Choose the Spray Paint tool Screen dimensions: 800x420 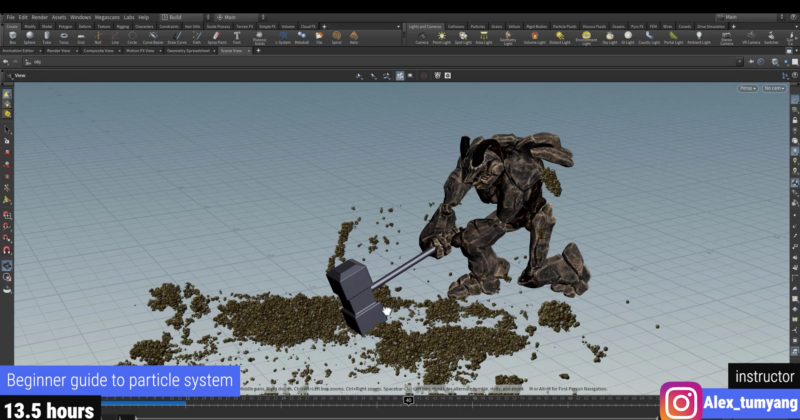(216, 38)
